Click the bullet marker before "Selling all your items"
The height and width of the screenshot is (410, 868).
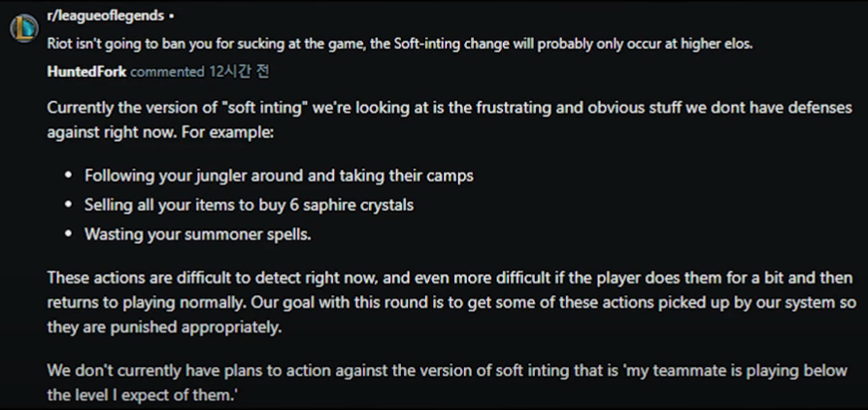tap(69, 206)
